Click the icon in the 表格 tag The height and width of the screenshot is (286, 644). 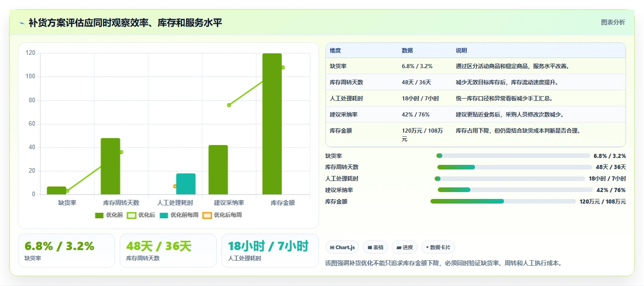[x=369, y=248]
